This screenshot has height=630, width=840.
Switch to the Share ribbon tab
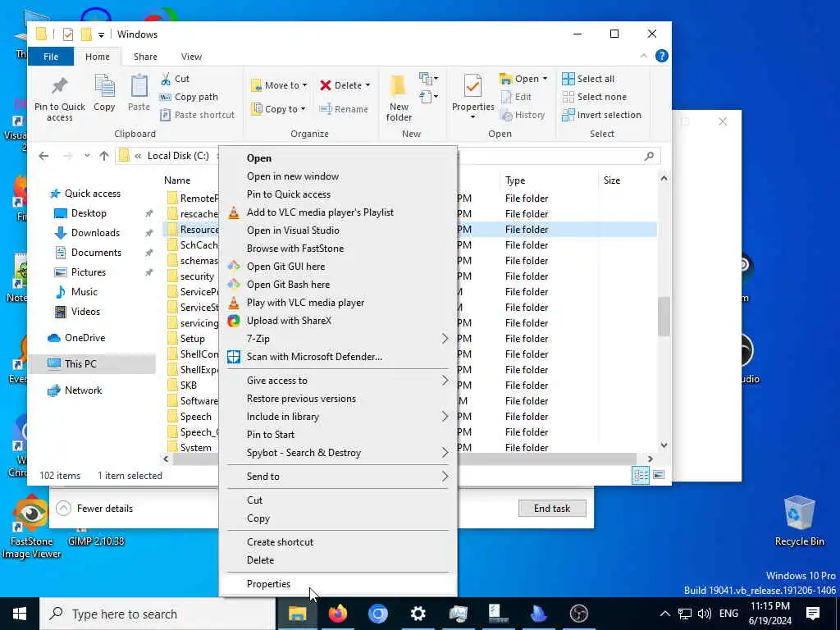[145, 57]
